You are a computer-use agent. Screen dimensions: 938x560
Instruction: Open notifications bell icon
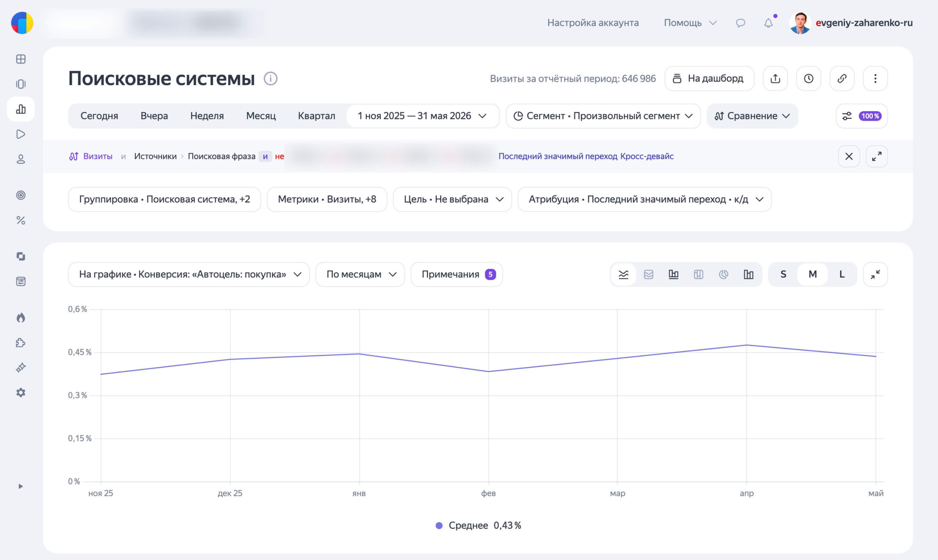click(x=768, y=23)
